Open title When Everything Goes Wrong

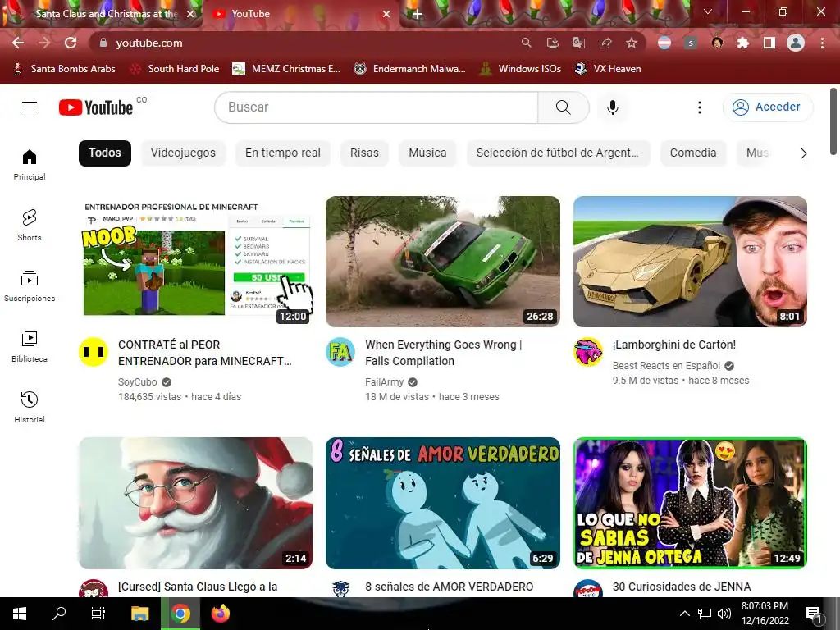click(x=444, y=353)
